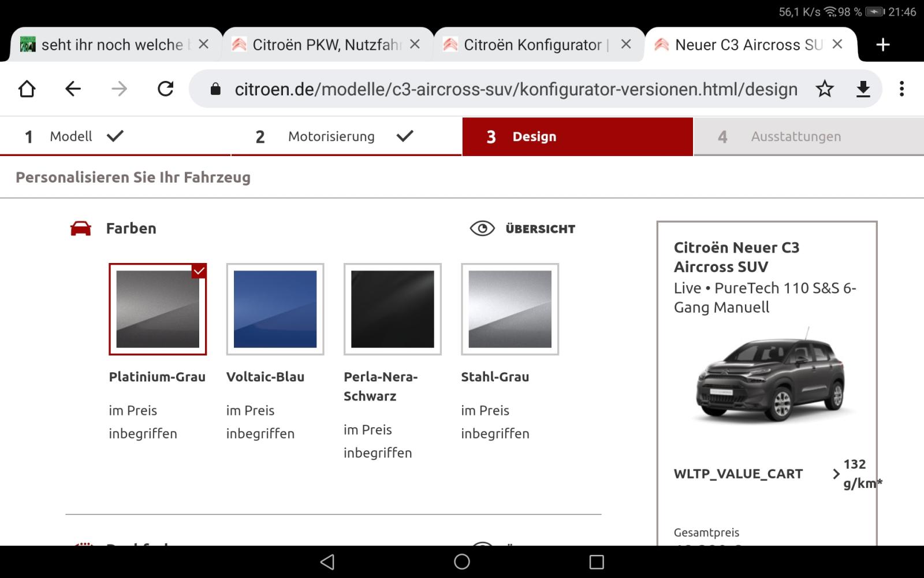Viewport: 924px width, 578px height.
Task: Navigate forward in the browser
Action: pyautogui.click(x=119, y=89)
